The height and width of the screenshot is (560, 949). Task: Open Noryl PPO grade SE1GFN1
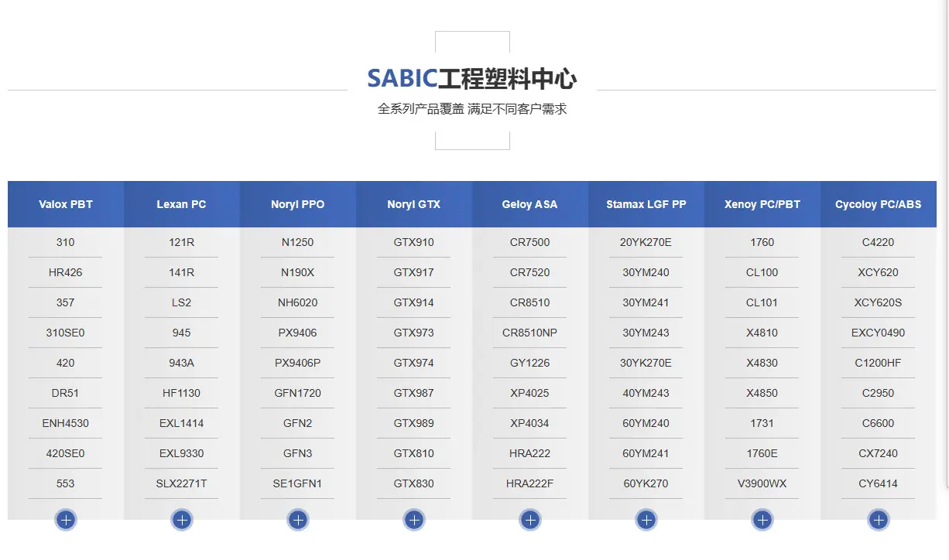tap(298, 483)
